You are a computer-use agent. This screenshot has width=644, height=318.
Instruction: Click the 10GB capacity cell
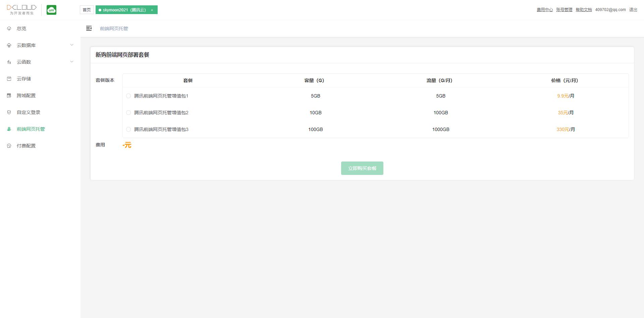[x=316, y=113]
